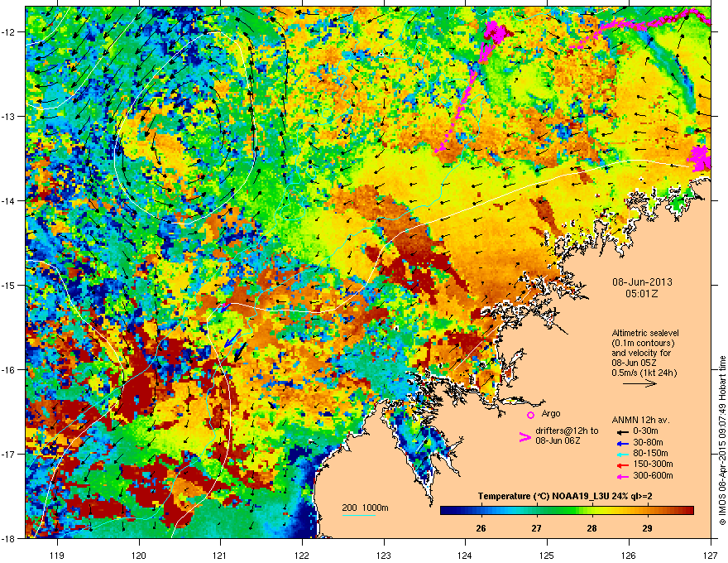Click the cyan line under '200 1000m'
This screenshot has height=563, width=728.
pos(358,515)
